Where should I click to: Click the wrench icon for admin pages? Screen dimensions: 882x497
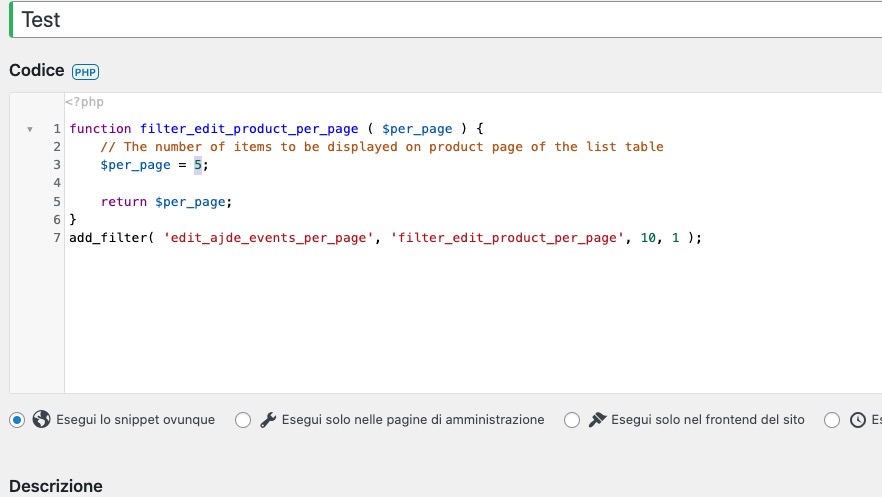point(268,420)
